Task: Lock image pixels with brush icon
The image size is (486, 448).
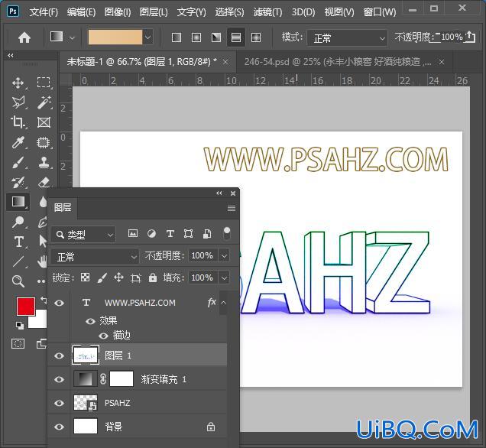Action: (102, 278)
